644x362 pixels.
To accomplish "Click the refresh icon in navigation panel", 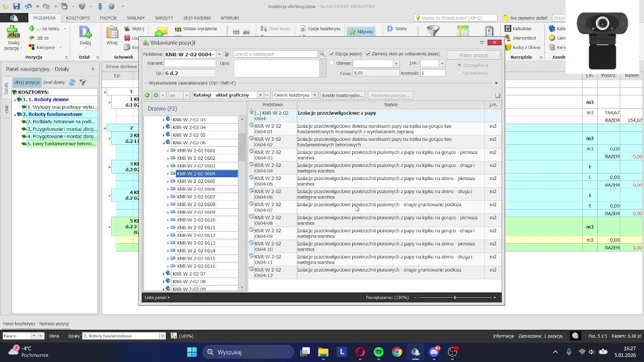I will (x=72, y=82).
